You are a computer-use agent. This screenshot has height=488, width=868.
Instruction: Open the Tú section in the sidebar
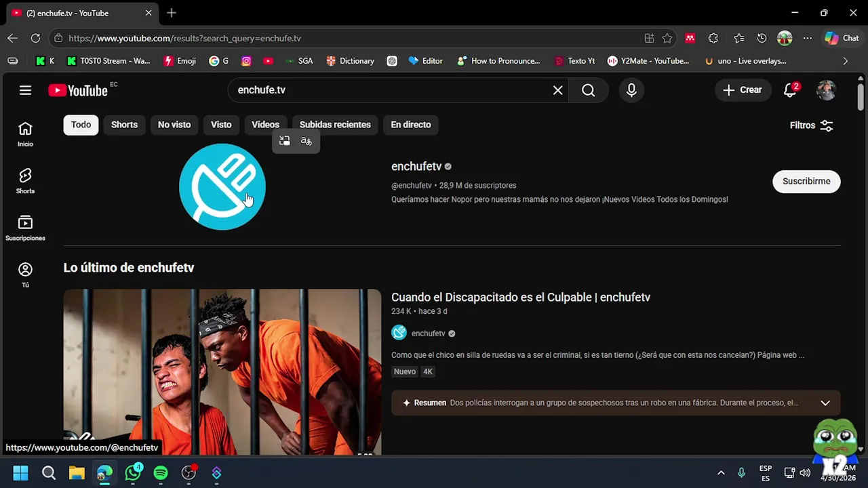[25, 275]
